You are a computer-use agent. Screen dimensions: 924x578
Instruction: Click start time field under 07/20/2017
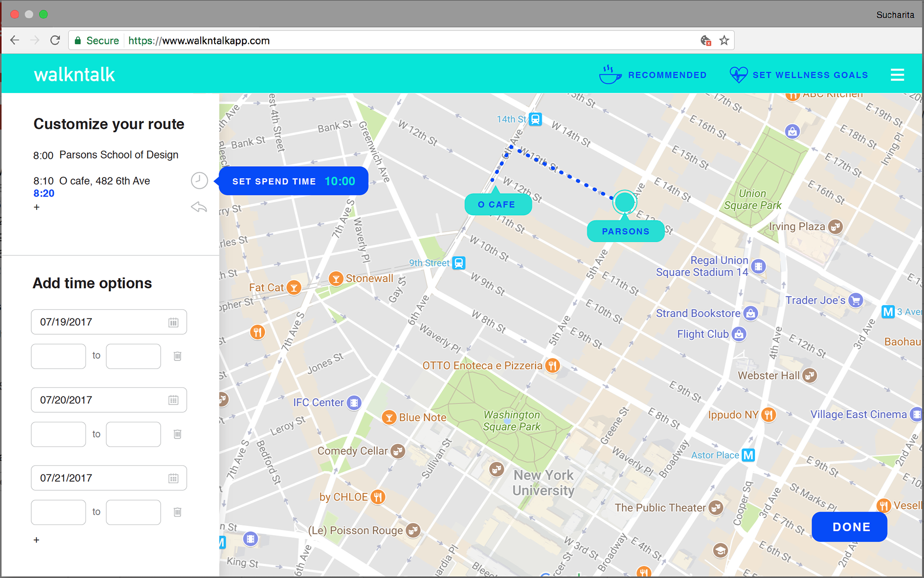click(58, 434)
